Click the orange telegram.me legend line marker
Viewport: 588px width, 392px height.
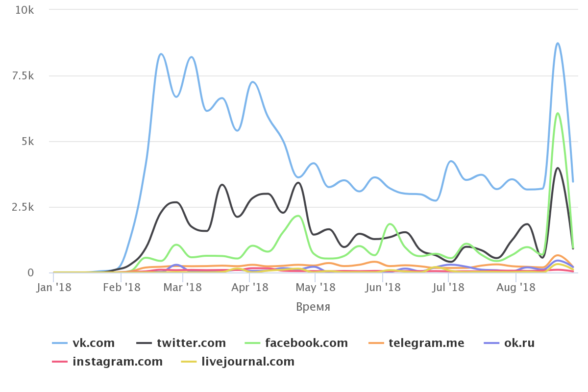click(375, 343)
